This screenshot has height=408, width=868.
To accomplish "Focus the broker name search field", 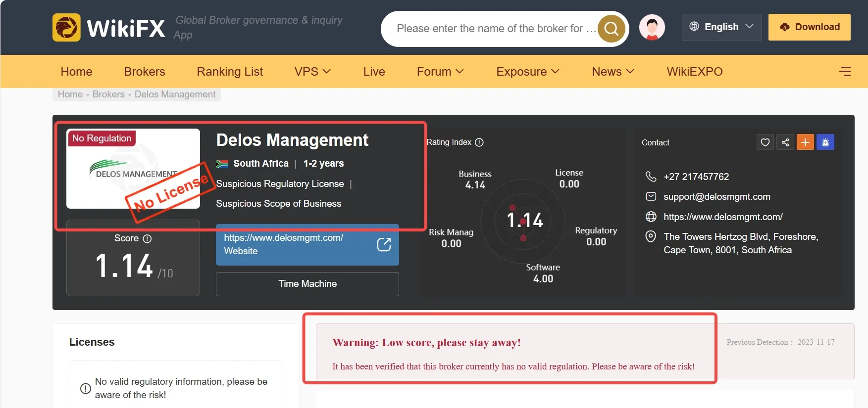I will (496, 29).
